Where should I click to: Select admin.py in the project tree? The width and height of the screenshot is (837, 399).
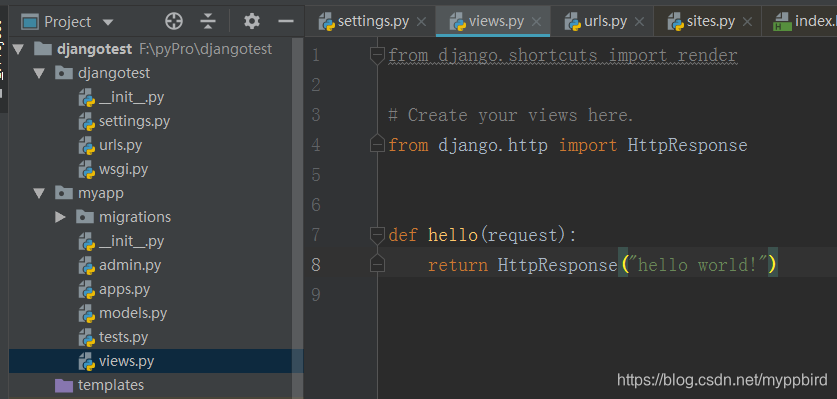pos(130,265)
